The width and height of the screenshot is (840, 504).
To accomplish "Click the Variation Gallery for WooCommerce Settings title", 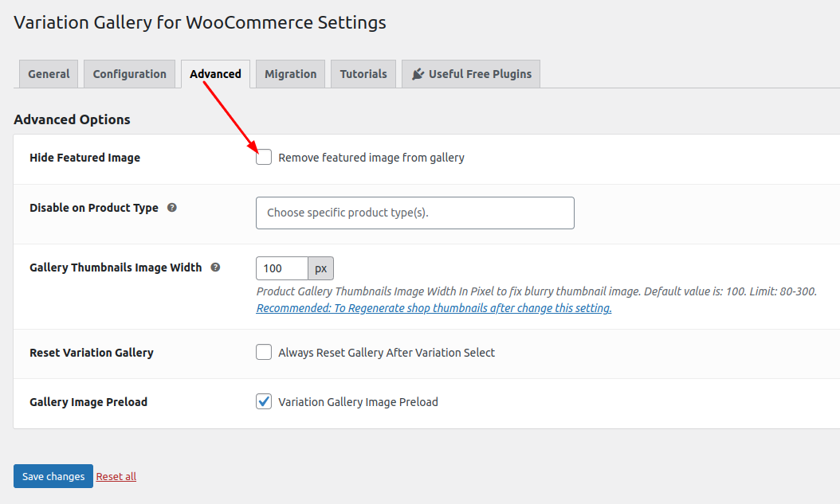I will (x=200, y=22).
